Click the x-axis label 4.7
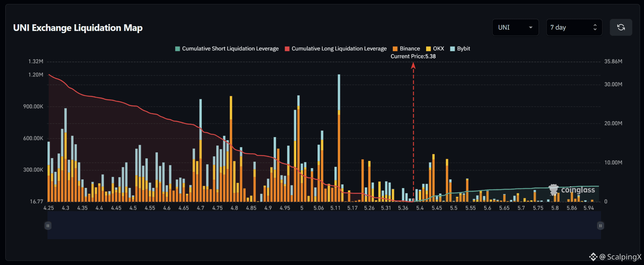This screenshot has width=644, height=265. click(x=201, y=208)
